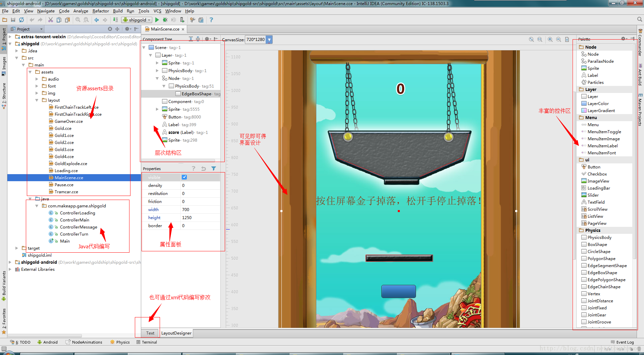Click the Open folder toolbar icon
The width and height of the screenshot is (644, 355).
(x=5, y=20)
